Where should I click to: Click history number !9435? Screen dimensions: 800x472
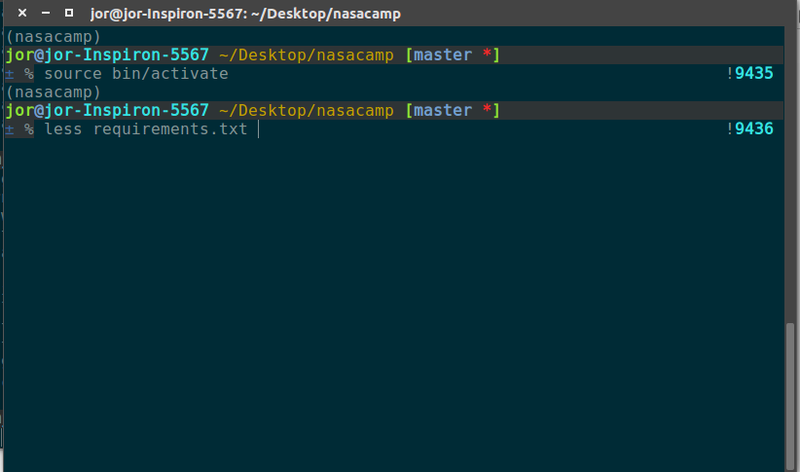pyautogui.click(x=752, y=74)
